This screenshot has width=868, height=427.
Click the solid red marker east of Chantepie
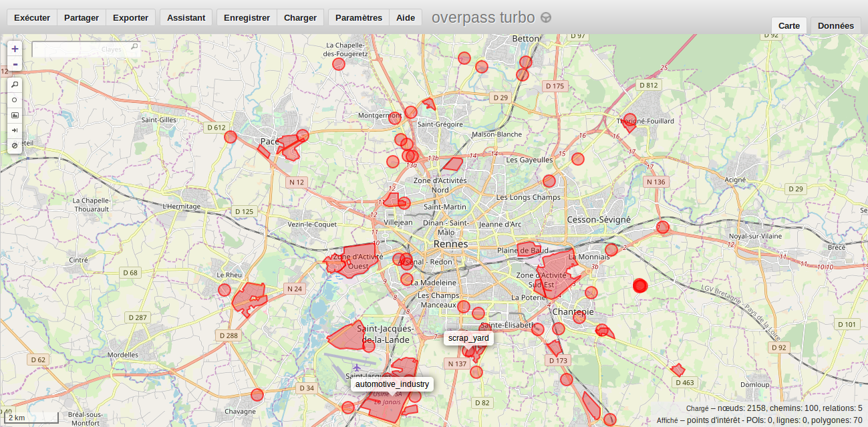click(x=640, y=286)
